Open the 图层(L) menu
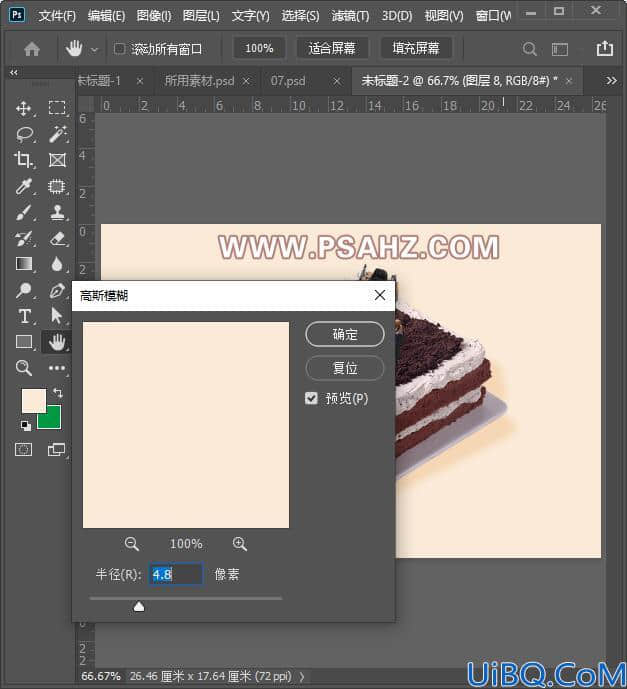The height and width of the screenshot is (689, 627). point(201,16)
